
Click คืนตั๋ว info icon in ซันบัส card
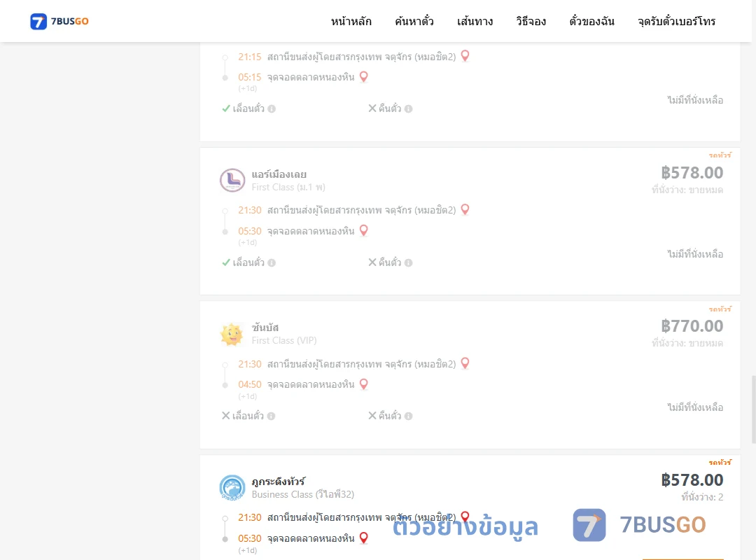click(408, 416)
